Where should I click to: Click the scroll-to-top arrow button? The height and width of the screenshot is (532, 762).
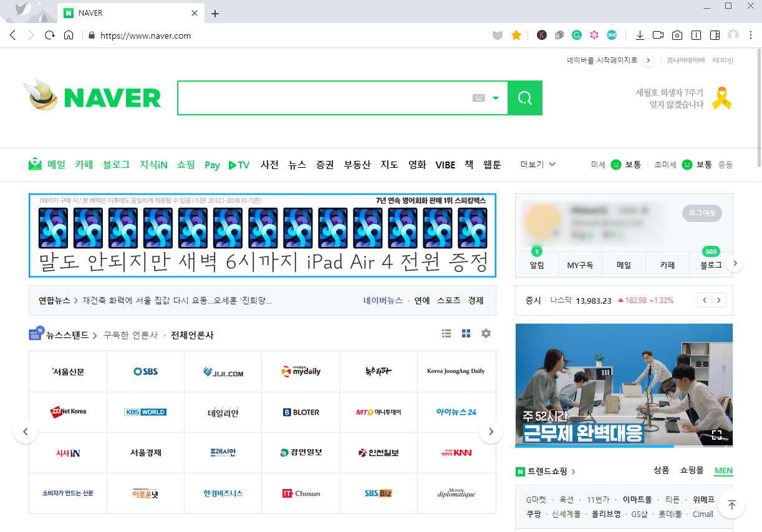point(732,505)
